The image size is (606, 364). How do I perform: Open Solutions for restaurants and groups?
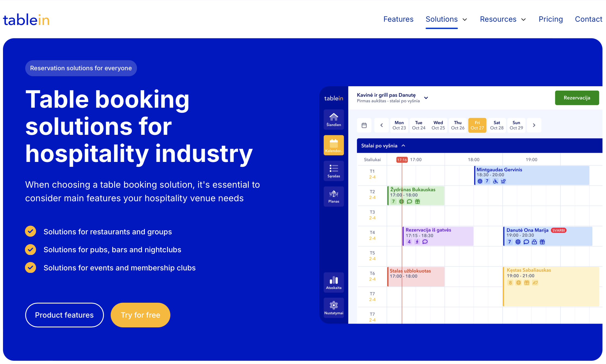pos(108,232)
